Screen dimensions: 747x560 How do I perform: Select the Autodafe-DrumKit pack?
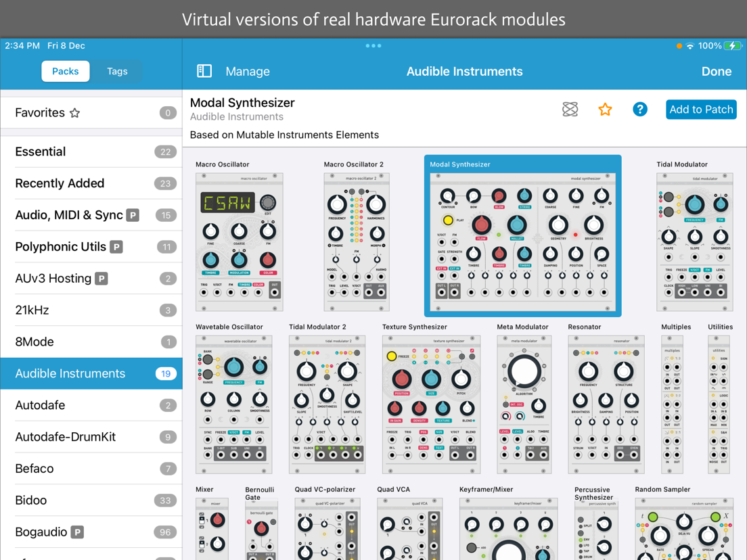[x=91, y=437]
